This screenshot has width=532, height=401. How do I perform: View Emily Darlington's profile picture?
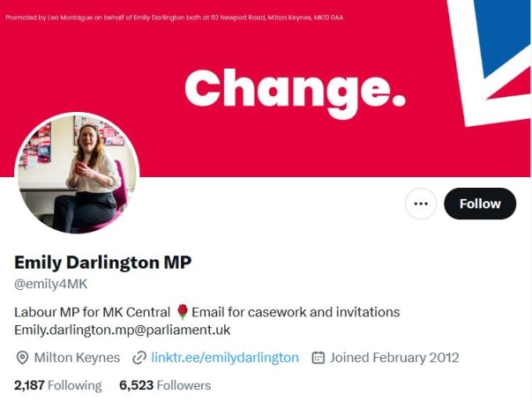pos(77,174)
